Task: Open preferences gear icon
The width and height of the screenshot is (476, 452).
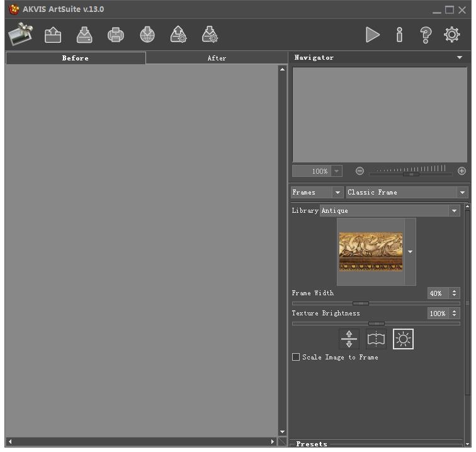Action: 452,34
